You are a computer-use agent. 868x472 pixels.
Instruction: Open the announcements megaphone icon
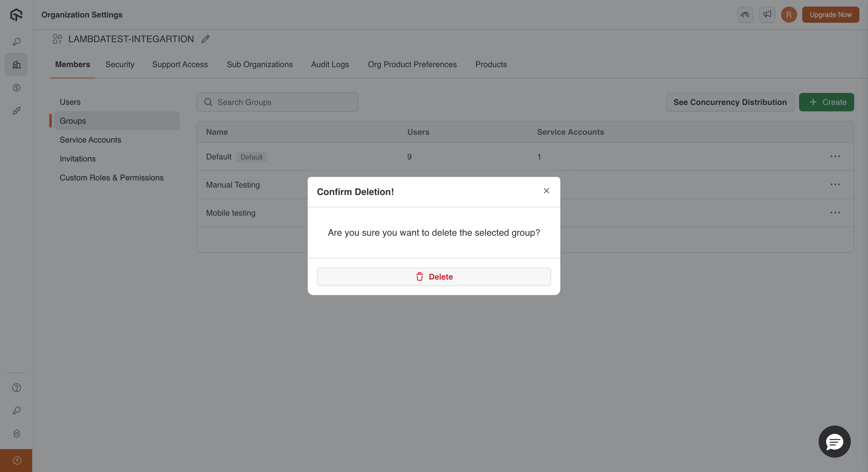click(767, 14)
